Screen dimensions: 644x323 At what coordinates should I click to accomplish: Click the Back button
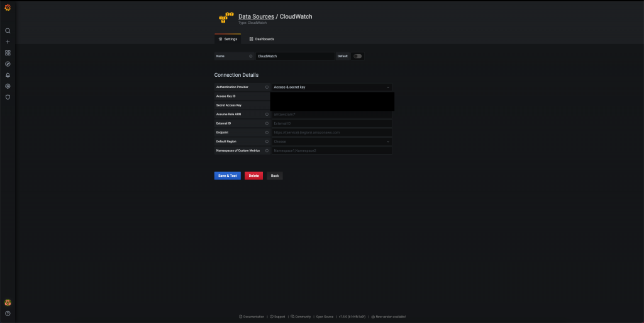tap(275, 176)
